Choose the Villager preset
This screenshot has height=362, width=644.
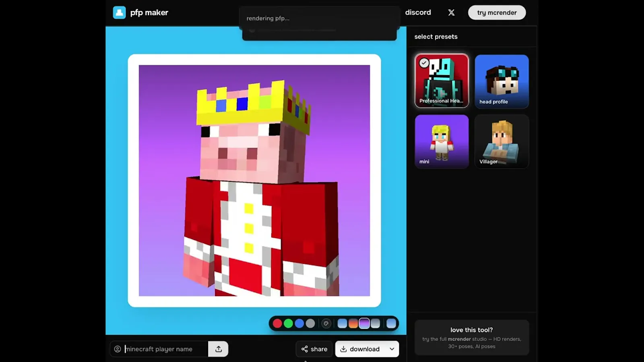502,142
